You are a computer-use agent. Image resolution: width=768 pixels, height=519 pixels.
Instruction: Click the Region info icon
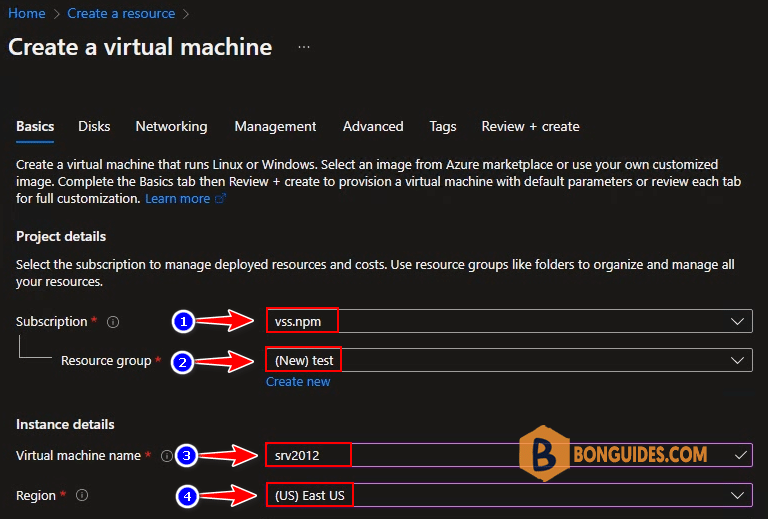pos(82,495)
